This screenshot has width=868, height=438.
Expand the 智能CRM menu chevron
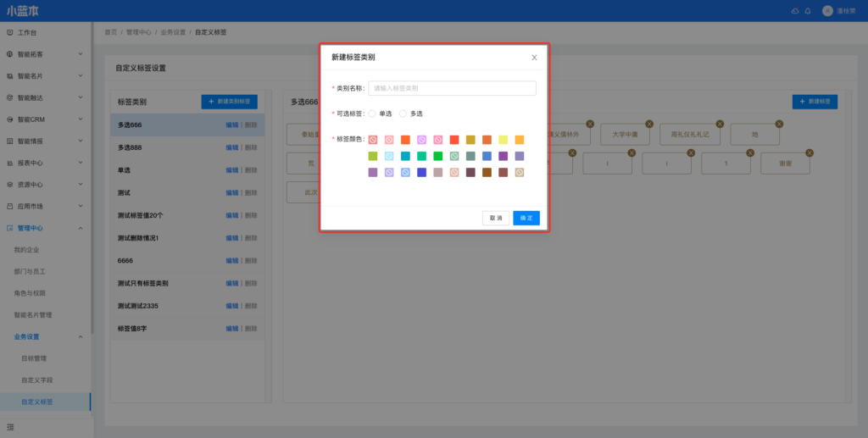click(81, 119)
